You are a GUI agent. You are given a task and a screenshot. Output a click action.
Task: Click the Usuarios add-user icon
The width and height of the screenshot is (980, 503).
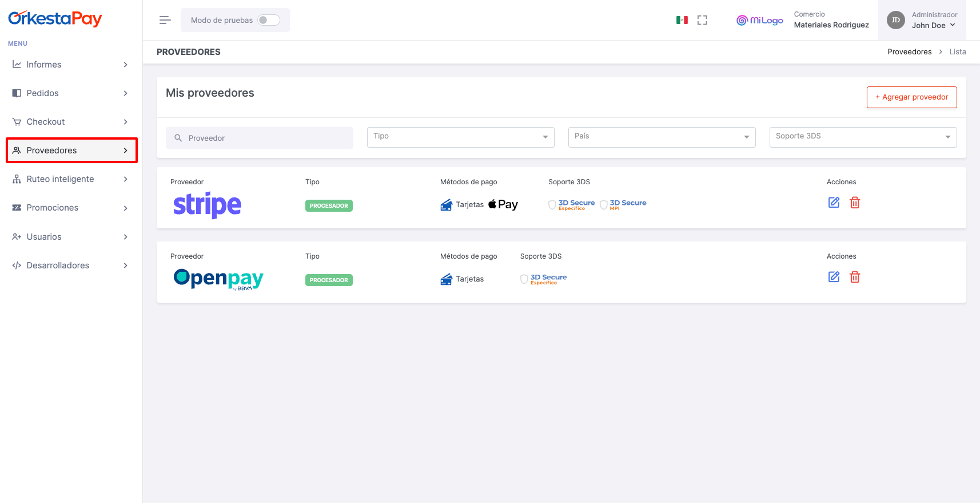coord(17,237)
